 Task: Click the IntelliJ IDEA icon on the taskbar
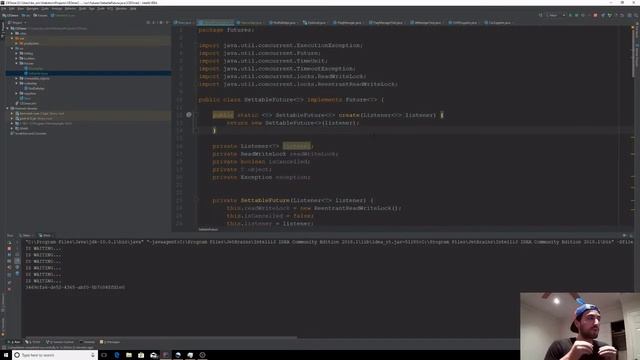(x=166, y=355)
